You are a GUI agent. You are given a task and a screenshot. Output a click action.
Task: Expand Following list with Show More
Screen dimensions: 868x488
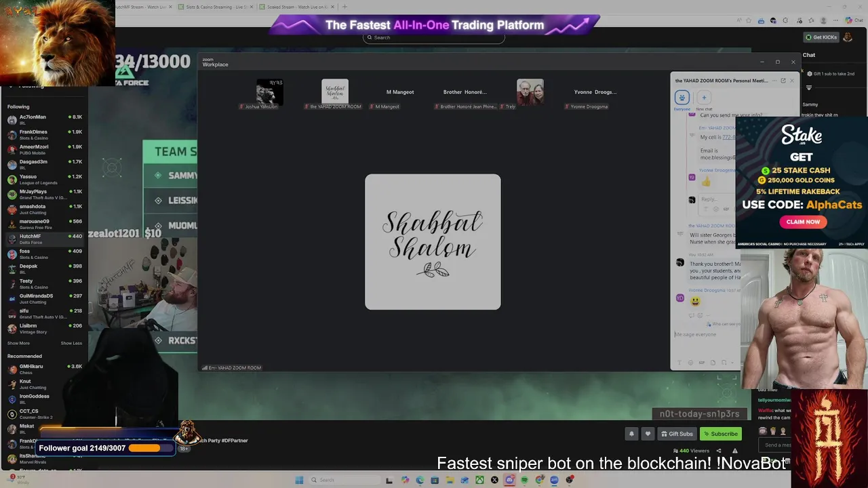click(18, 343)
